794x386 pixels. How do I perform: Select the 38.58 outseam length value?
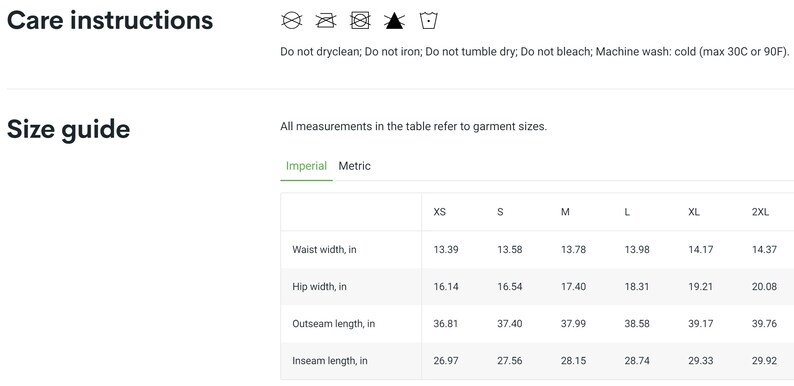tap(637, 324)
